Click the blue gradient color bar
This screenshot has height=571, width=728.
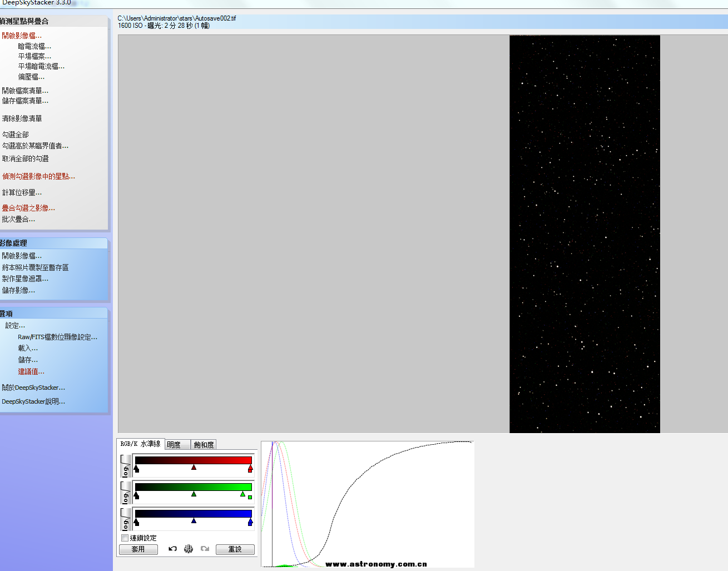193,514
